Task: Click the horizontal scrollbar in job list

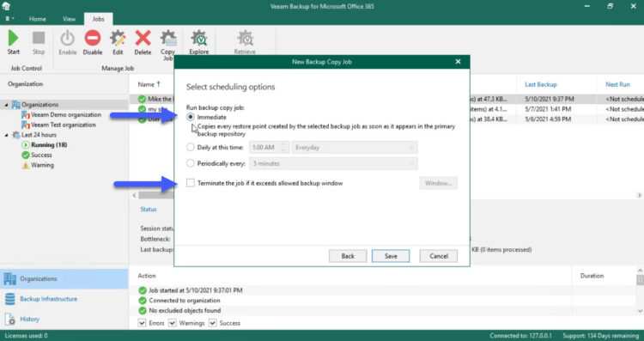Action: click(x=156, y=195)
